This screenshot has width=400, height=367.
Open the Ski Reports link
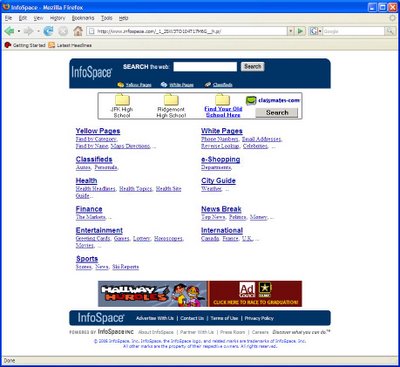(x=125, y=267)
